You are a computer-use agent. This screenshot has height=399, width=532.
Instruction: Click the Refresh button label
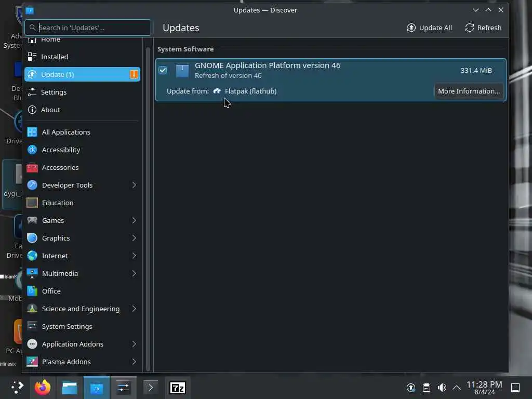tap(489, 28)
